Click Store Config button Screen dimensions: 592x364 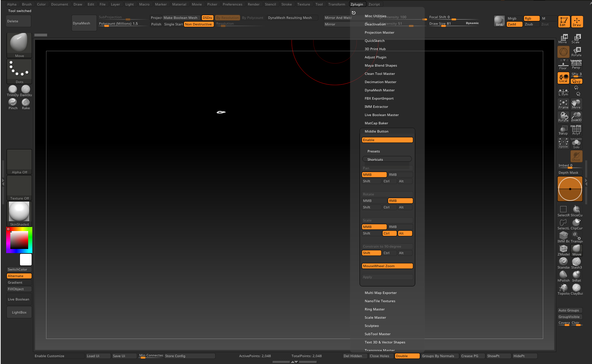tap(190, 356)
